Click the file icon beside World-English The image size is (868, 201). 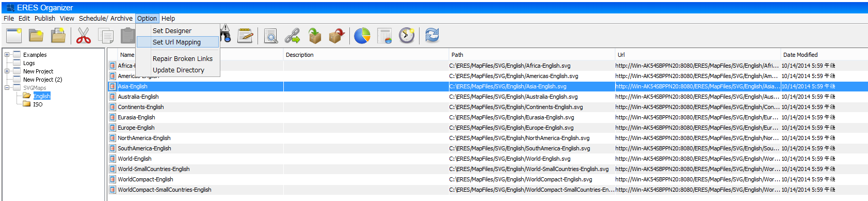point(112,159)
